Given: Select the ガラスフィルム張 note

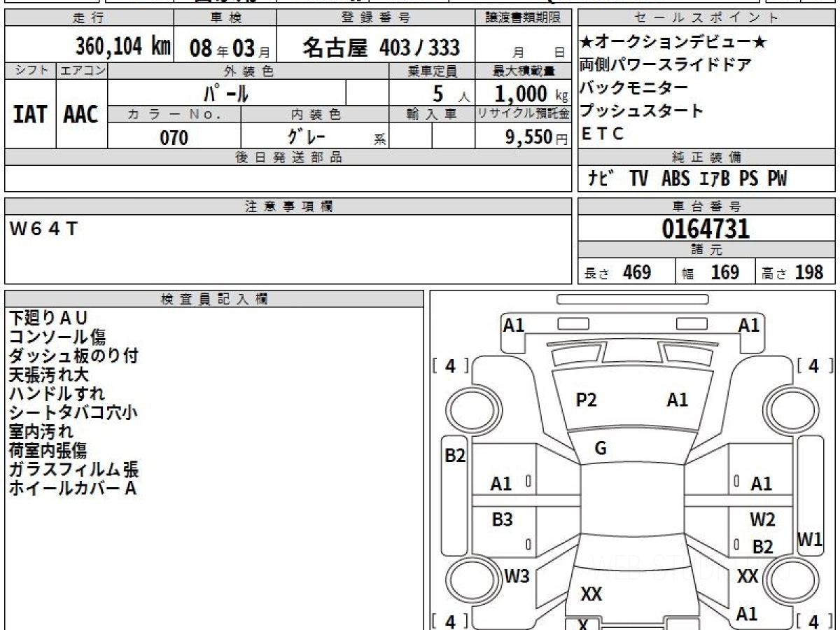Looking at the screenshot, I should (x=73, y=469).
